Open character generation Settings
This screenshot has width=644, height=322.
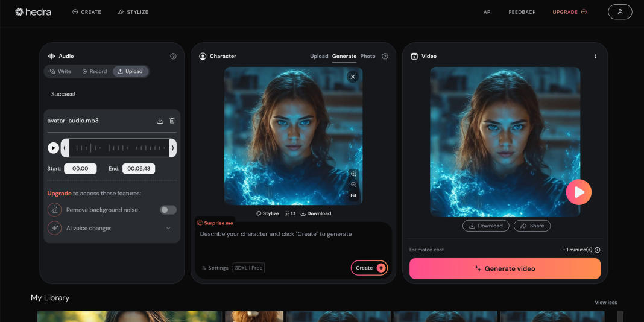coord(215,268)
